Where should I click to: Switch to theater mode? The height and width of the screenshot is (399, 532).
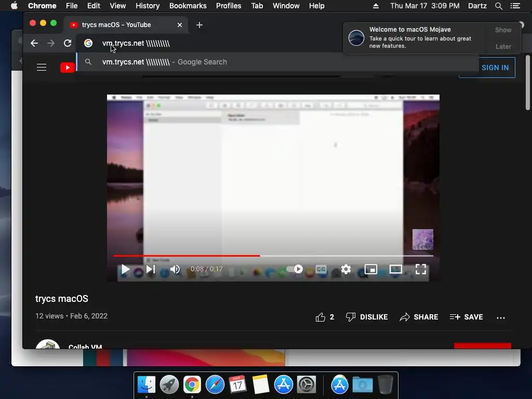tap(395, 270)
